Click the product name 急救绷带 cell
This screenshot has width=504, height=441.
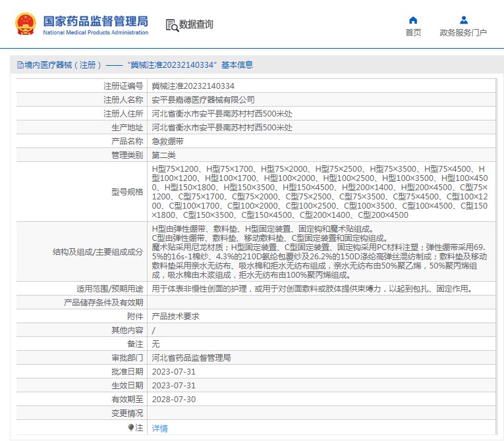pyautogui.click(x=167, y=142)
